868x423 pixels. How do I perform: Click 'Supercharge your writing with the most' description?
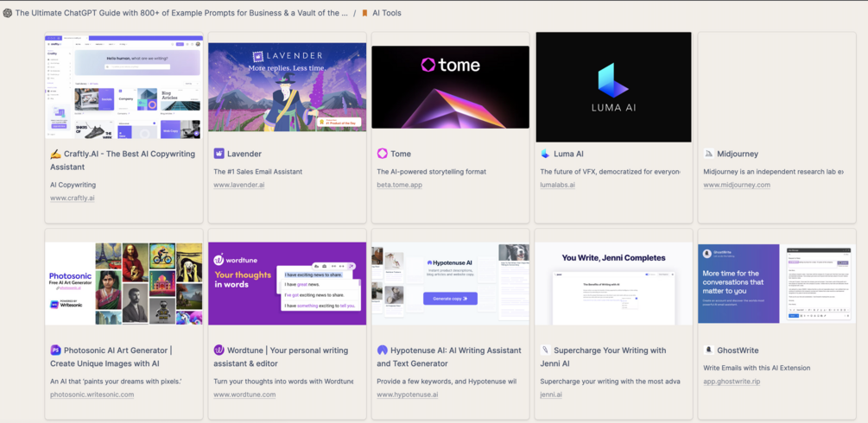point(610,382)
